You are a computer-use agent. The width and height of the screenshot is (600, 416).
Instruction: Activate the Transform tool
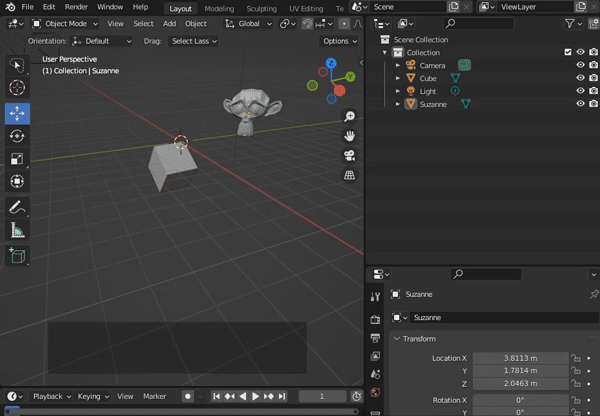point(17,181)
